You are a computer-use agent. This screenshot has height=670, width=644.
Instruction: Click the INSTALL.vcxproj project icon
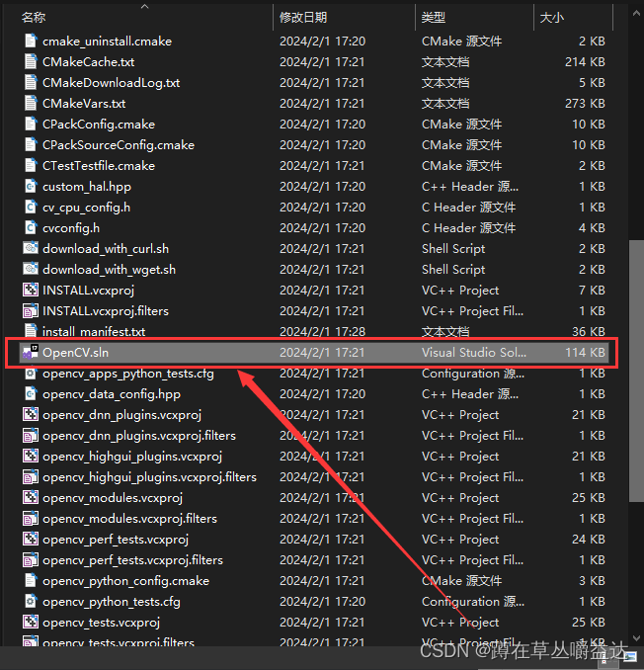pyautogui.click(x=31, y=291)
